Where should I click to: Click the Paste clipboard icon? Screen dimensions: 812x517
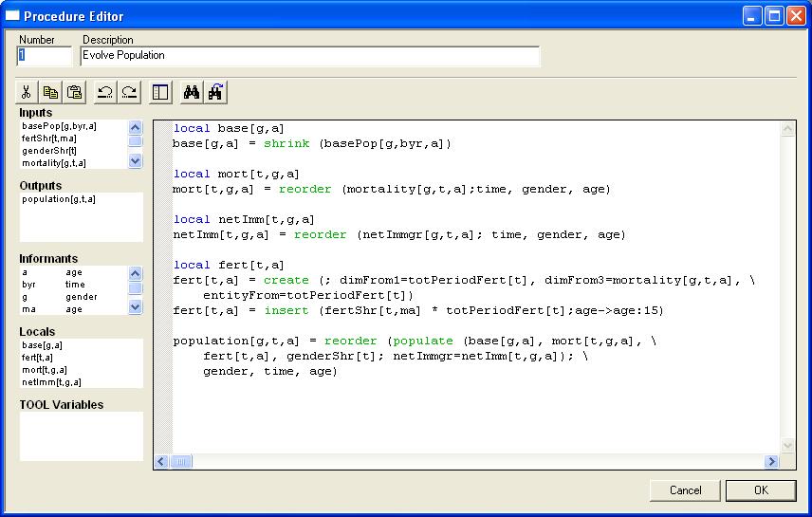click(75, 92)
